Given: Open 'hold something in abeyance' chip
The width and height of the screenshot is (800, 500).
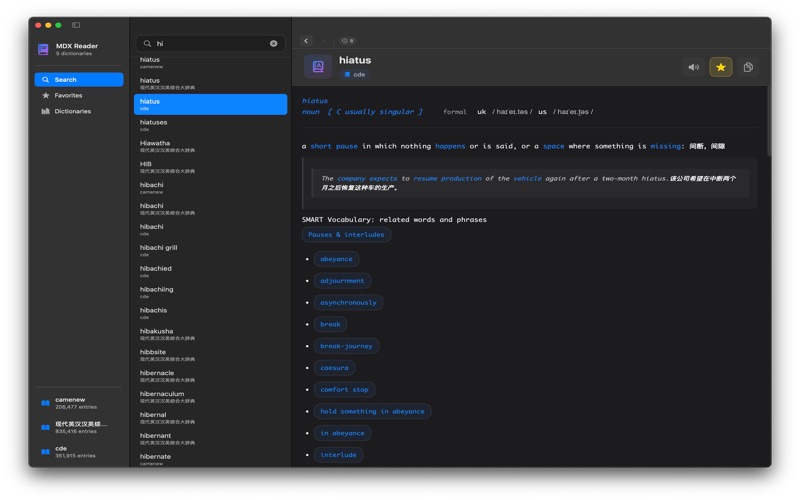Looking at the screenshot, I should [372, 411].
